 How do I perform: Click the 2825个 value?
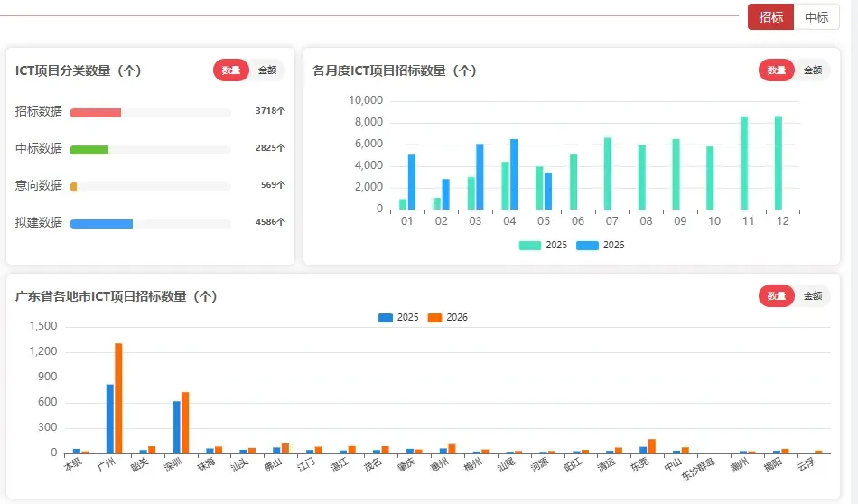click(270, 148)
